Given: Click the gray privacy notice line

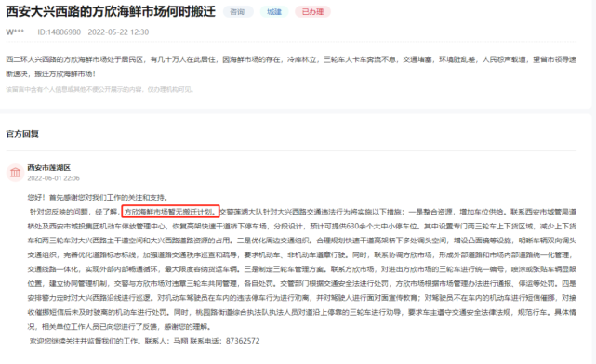Looking at the screenshot, I should pyautogui.click(x=100, y=89).
